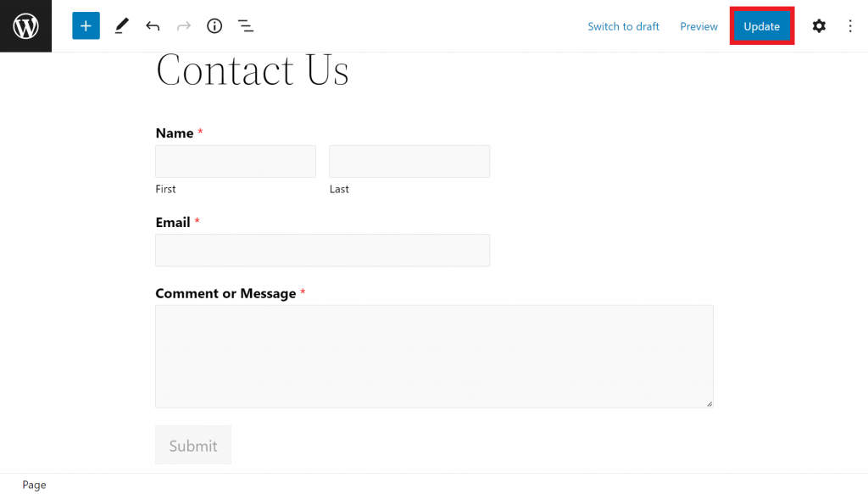Select the Contact Us page title

click(x=252, y=70)
